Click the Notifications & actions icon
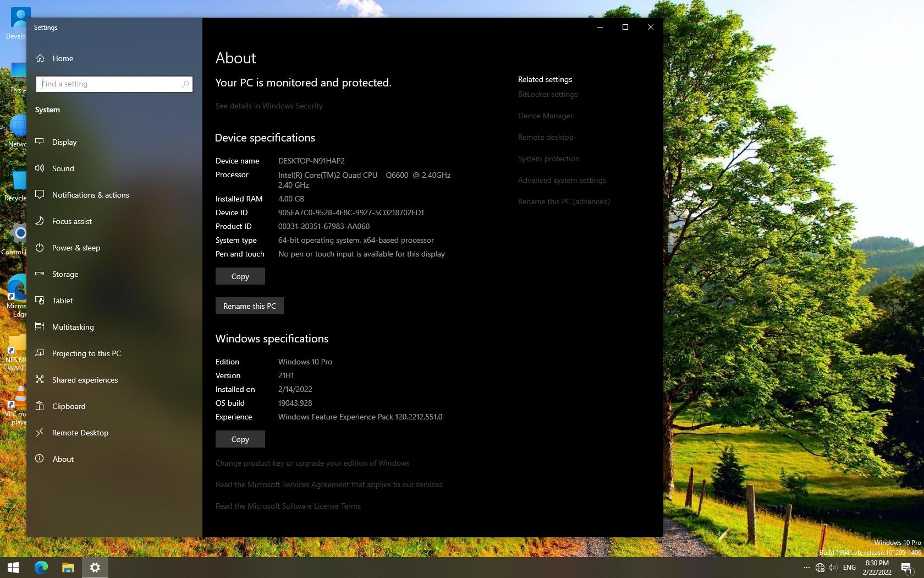 [40, 194]
